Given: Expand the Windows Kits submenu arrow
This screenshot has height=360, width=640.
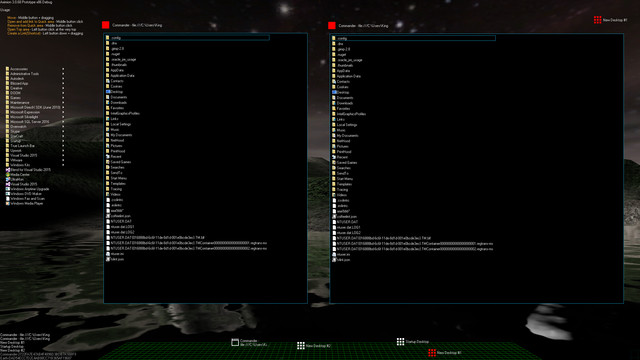Looking at the screenshot, I should tap(63, 165).
